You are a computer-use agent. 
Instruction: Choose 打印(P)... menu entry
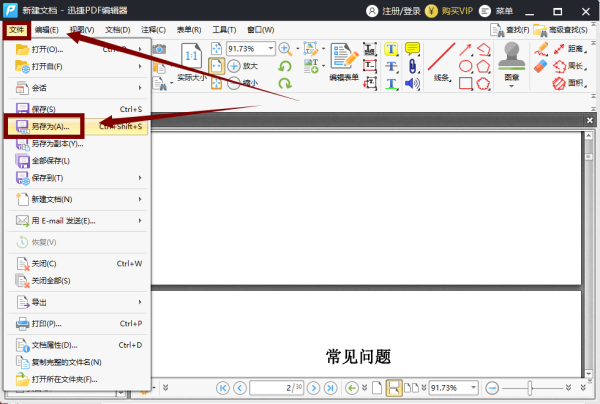[77, 324]
